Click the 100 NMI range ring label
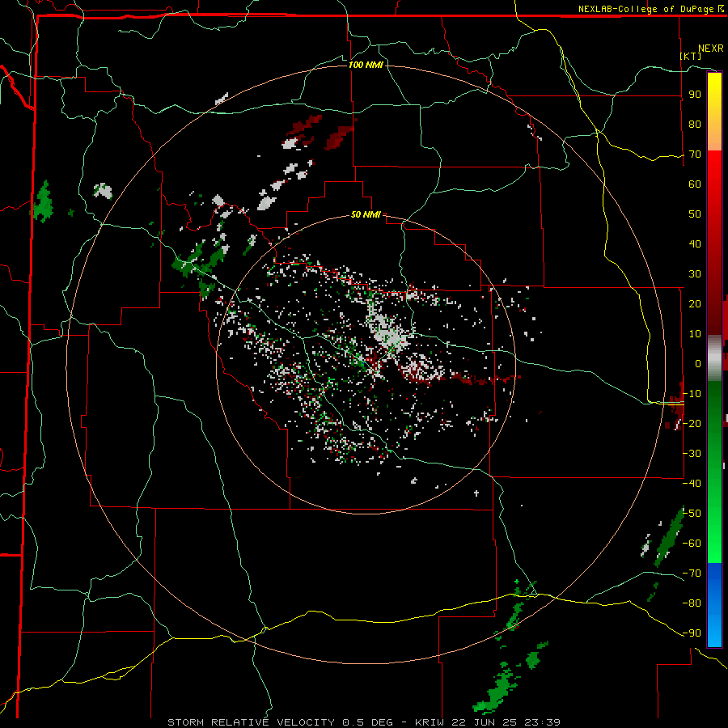 366,65
